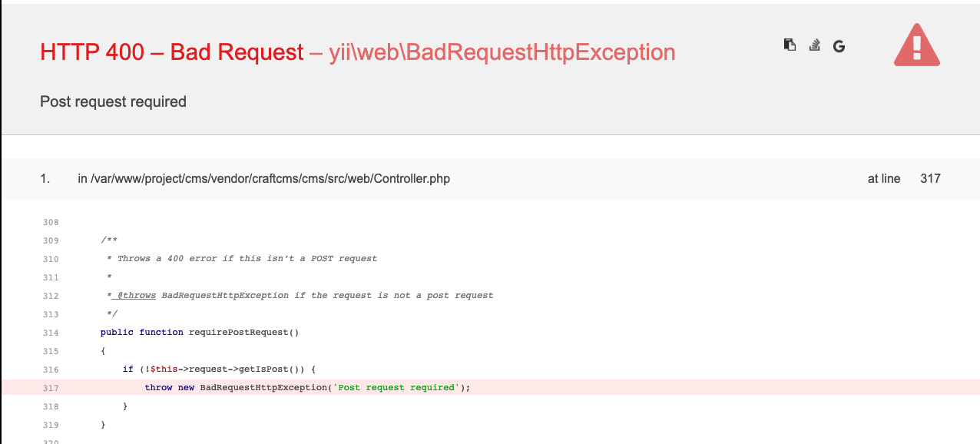
Task: Search this error on Stack Overflow
Action: click(814, 45)
